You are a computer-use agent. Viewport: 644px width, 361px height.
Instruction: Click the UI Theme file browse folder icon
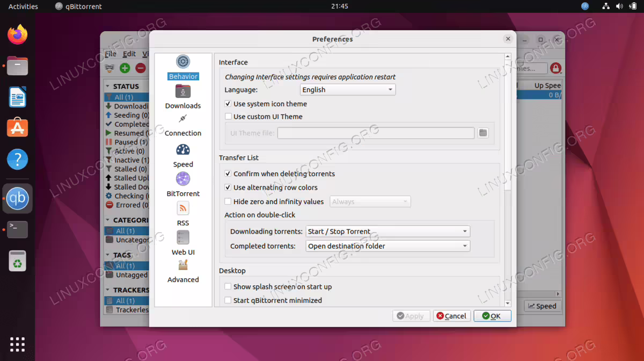[x=483, y=133]
